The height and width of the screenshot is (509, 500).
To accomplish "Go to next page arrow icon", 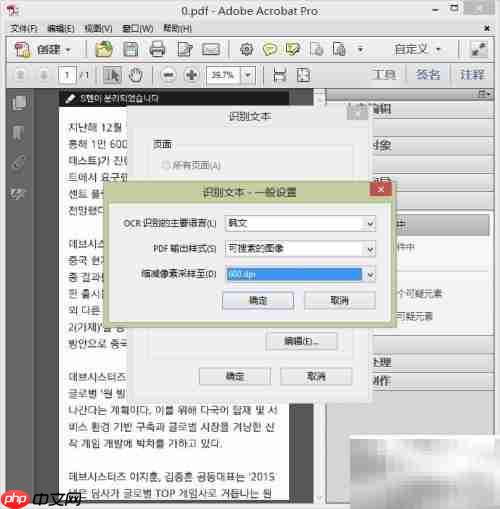I will pos(44,75).
